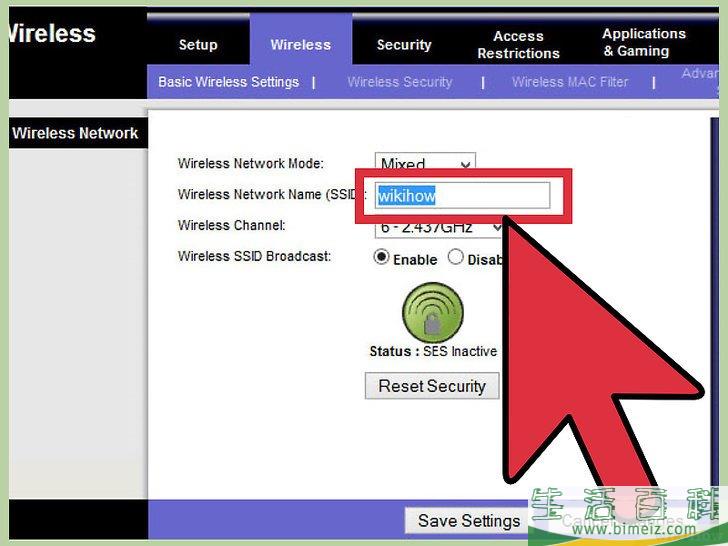Open the Access Restrictions tab

click(x=518, y=45)
